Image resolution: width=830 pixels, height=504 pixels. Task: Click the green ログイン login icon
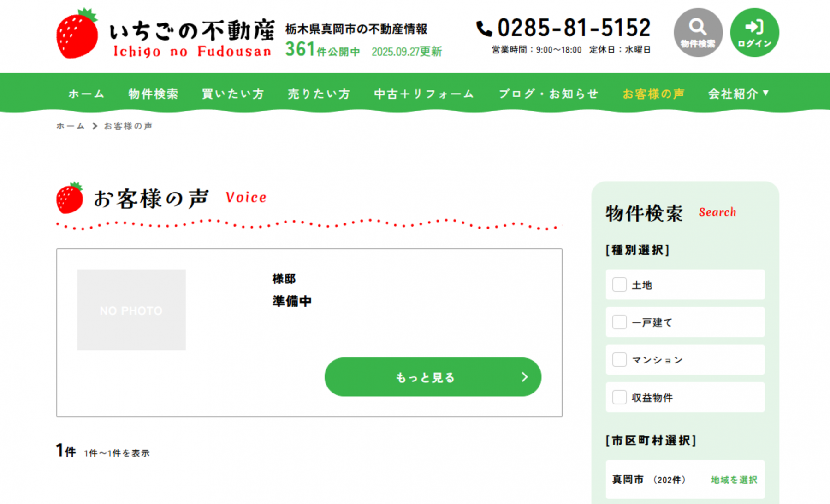click(754, 32)
